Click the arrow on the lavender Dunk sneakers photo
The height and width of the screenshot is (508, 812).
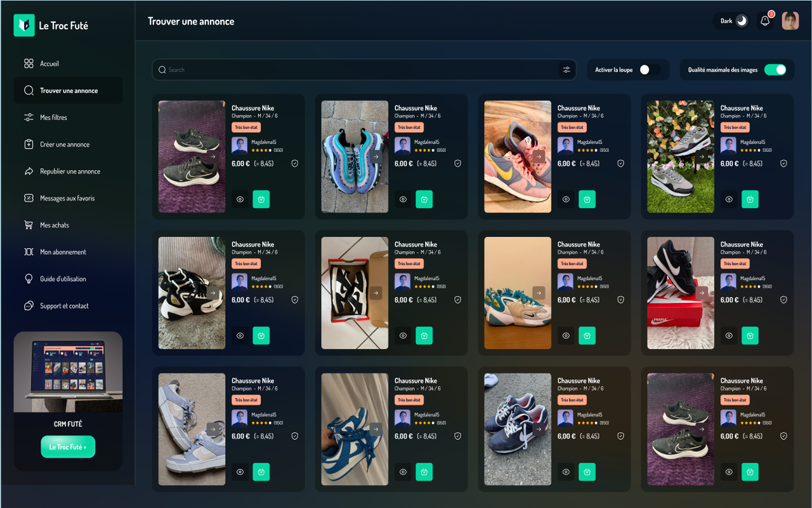tap(213, 429)
